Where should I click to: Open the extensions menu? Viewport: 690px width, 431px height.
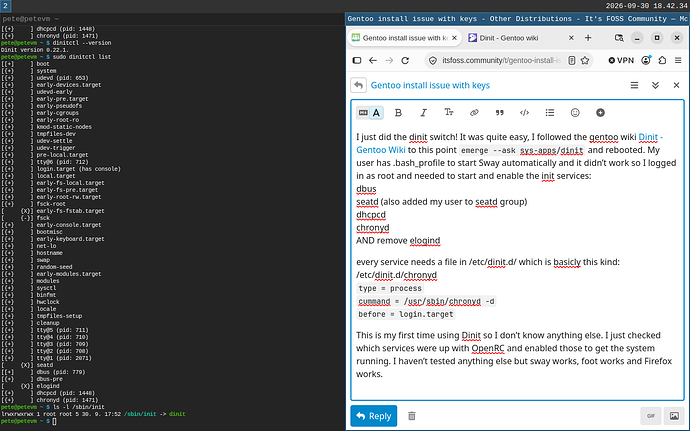pyautogui.click(x=662, y=60)
